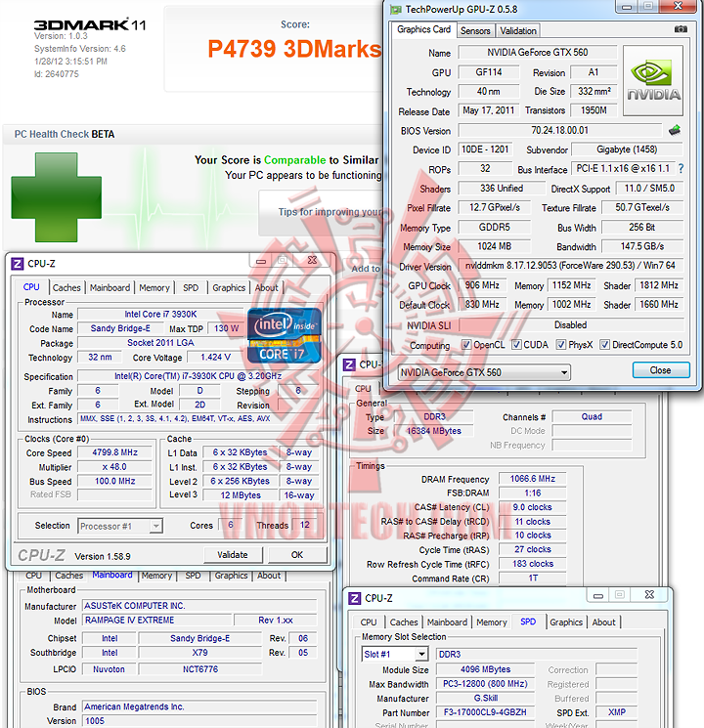The image size is (704, 728).
Task: Click the Channels # value Quad
Action: click(592, 417)
